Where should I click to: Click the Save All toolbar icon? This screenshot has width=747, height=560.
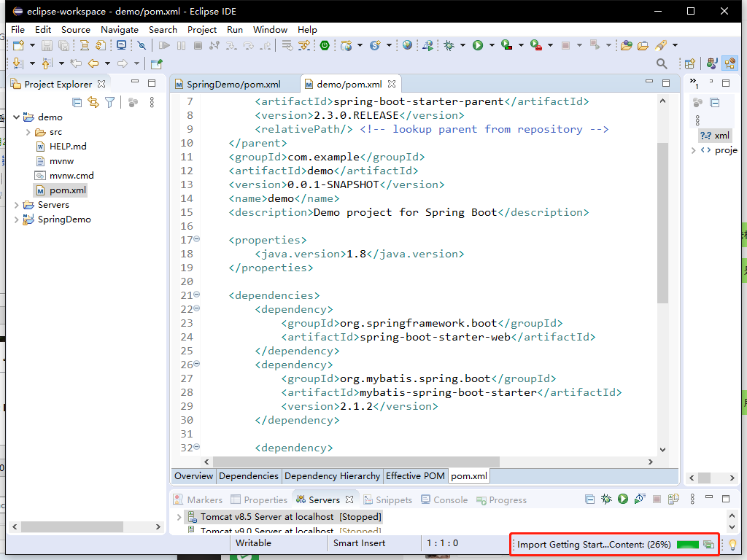coord(63,45)
